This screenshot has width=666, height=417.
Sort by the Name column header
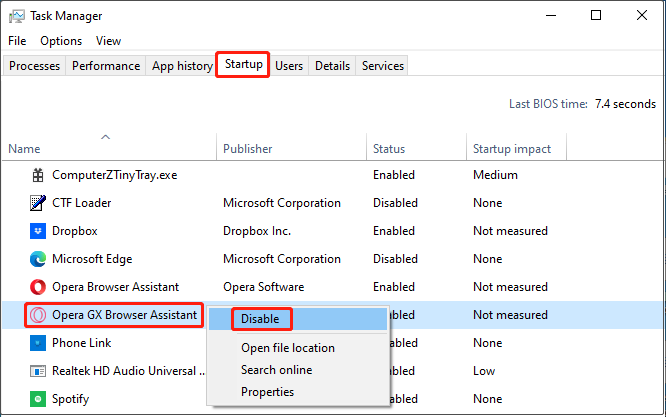(x=24, y=149)
